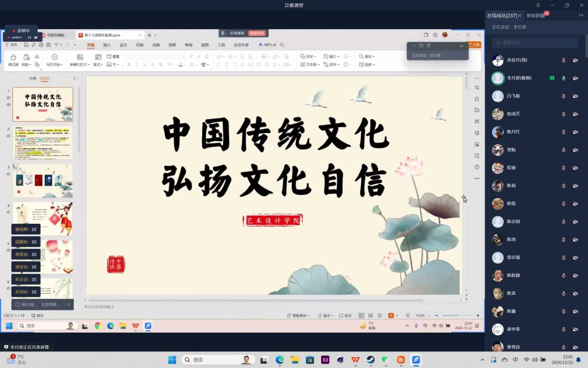
Task: Click the New Slide (新建幻灯片) icon
Action: point(80,57)
